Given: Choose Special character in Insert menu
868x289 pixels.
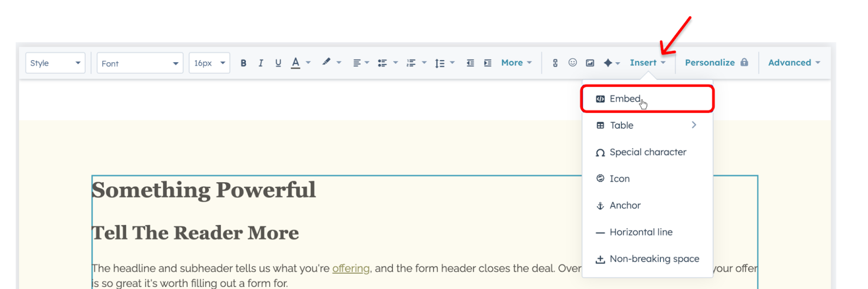Looking at the screenshot, I should click(647, 152).
